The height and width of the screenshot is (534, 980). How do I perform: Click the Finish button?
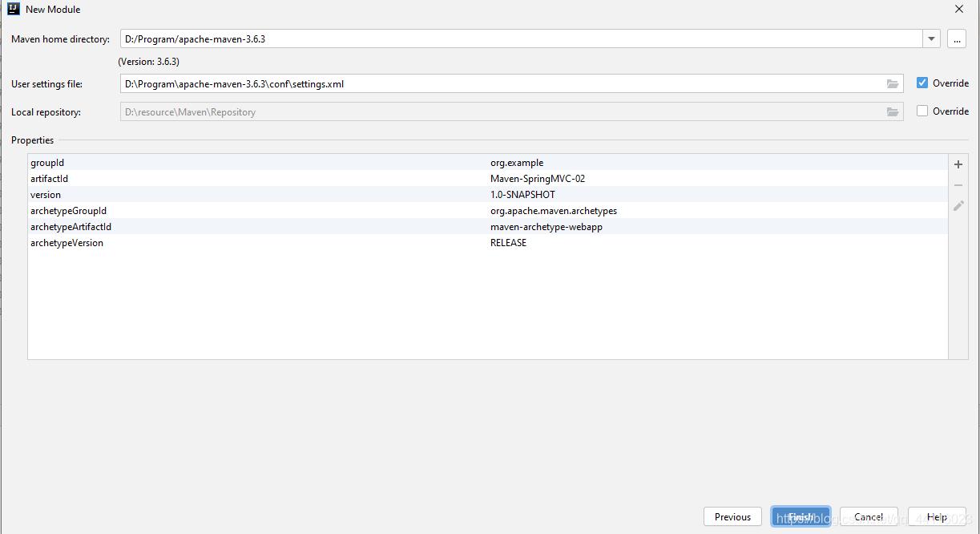(801, 517)
